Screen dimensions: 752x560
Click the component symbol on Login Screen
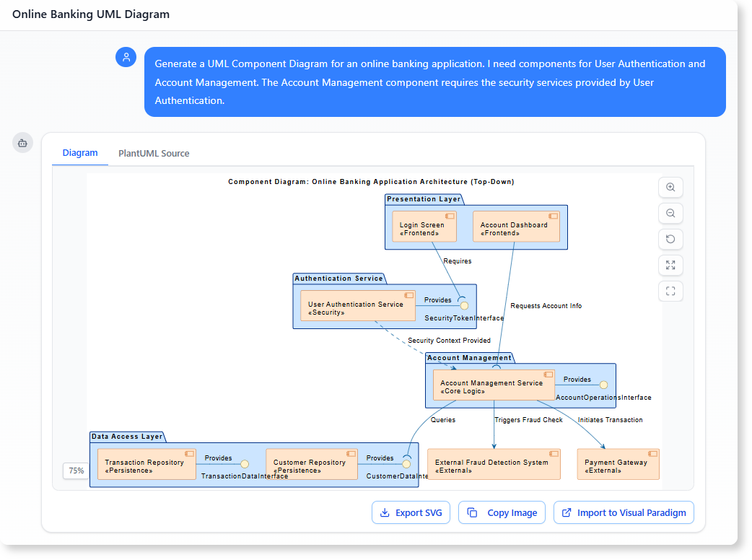[x=450, y=216]
